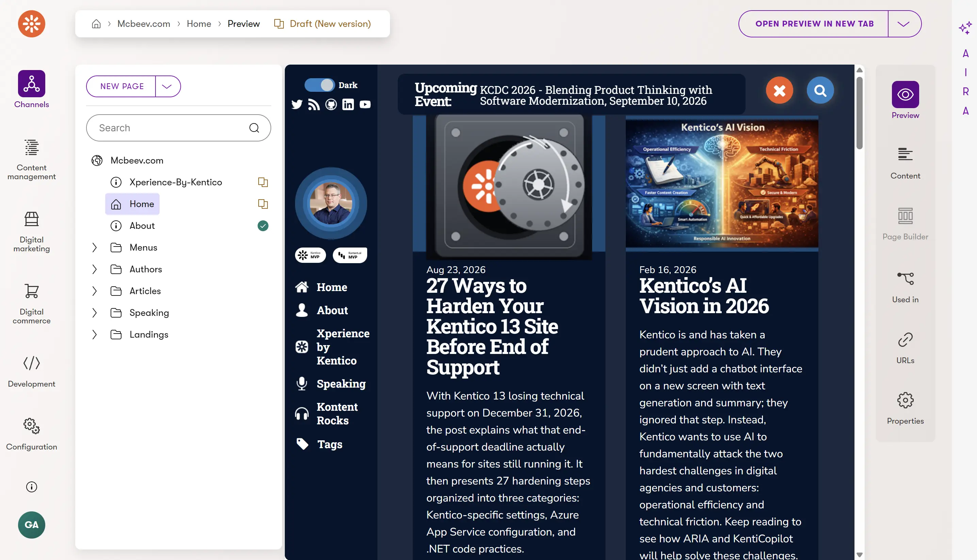The height and width of the screenshot is (560, 977).
Task: Switch to the URLs tab
Action: point(905,348)
